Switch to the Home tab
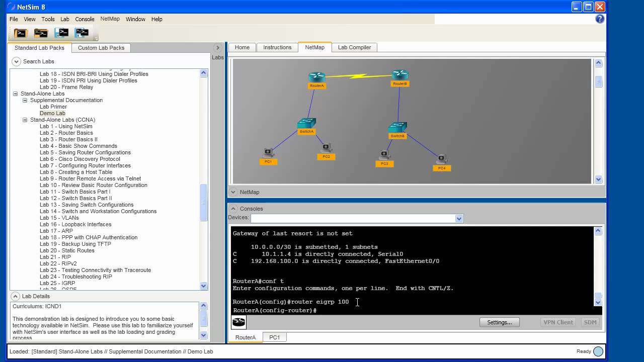This screenshot has height=362, width=644. 242,47
